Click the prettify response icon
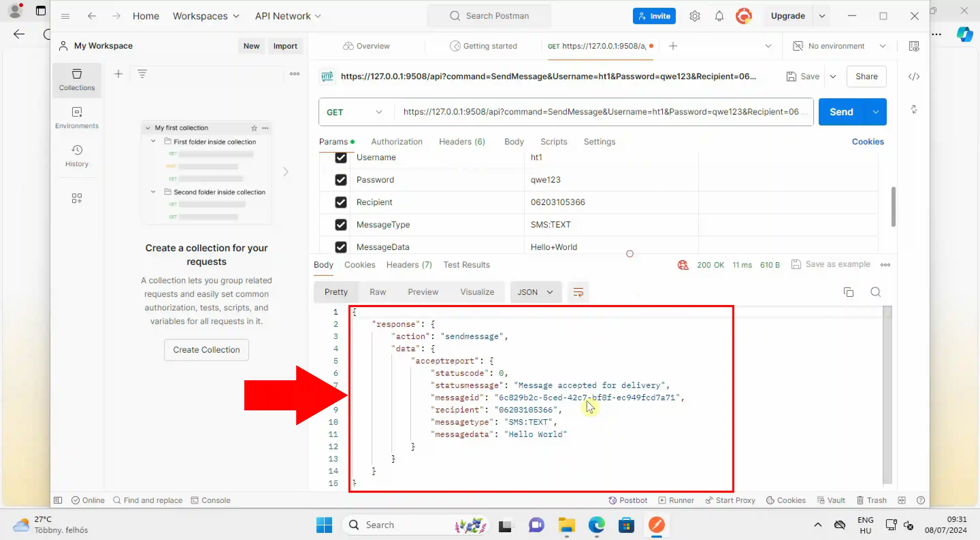The height and width of the screenshot is (540, 980). [x=577, y=292]
